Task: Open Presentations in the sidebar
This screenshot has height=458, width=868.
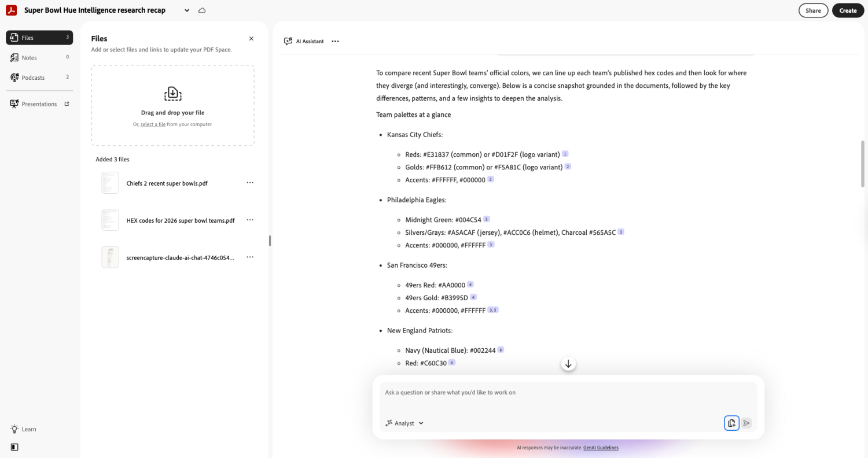Action: [39, 104]
